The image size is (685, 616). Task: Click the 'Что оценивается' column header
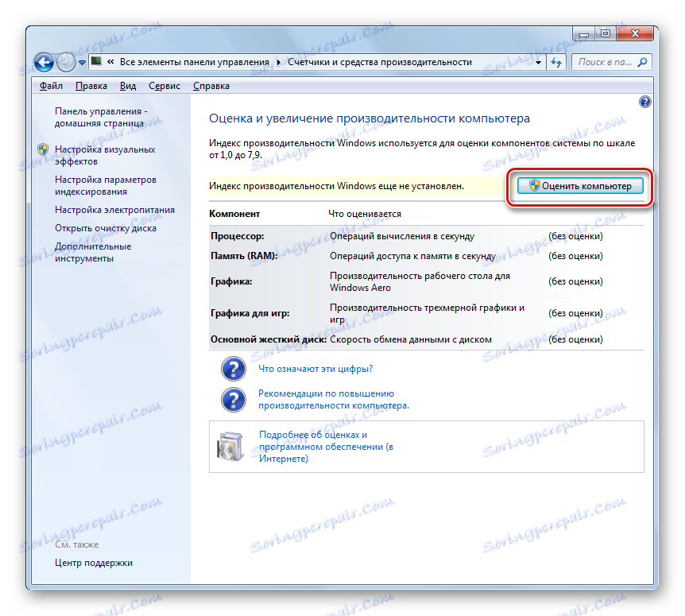click(365, 214)
